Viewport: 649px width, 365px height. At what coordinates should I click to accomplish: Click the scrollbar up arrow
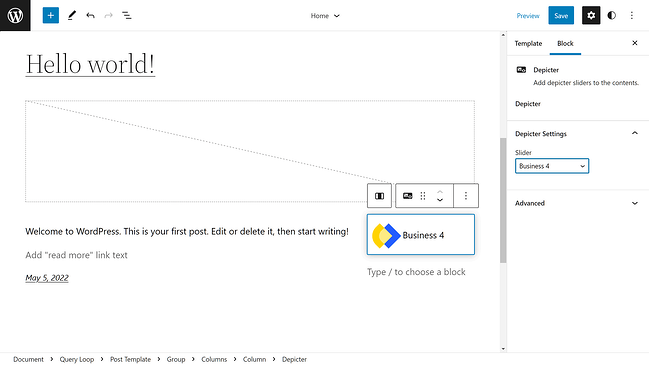(x=503, y=35)
